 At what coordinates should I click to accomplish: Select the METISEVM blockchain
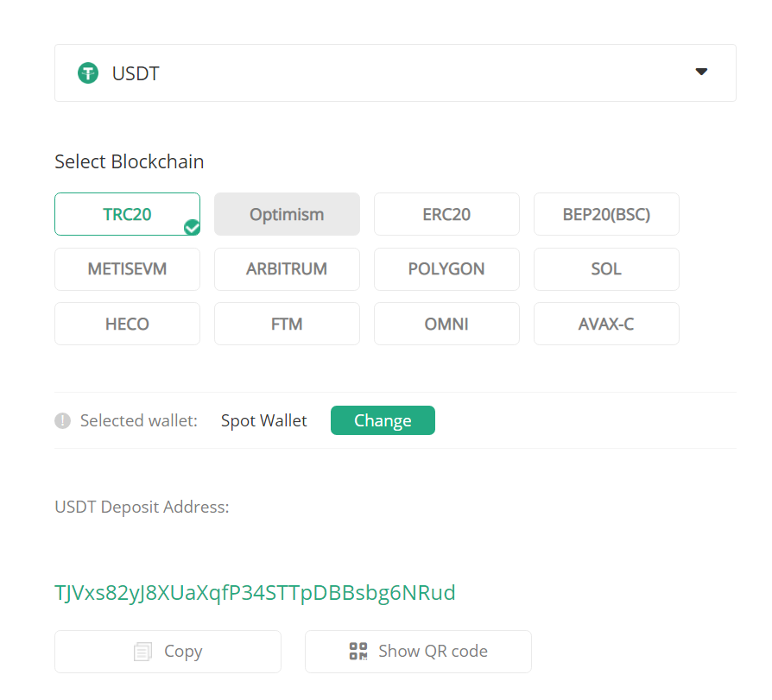point(127,269)
